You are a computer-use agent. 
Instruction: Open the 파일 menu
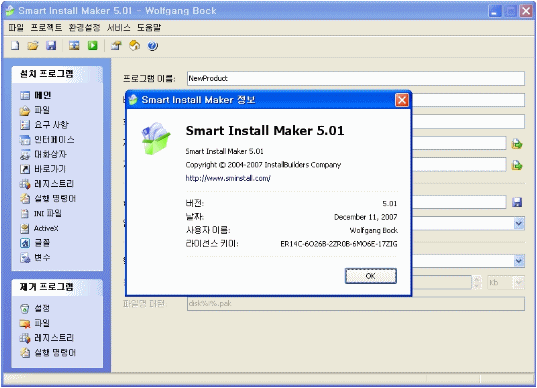(16, 27)
